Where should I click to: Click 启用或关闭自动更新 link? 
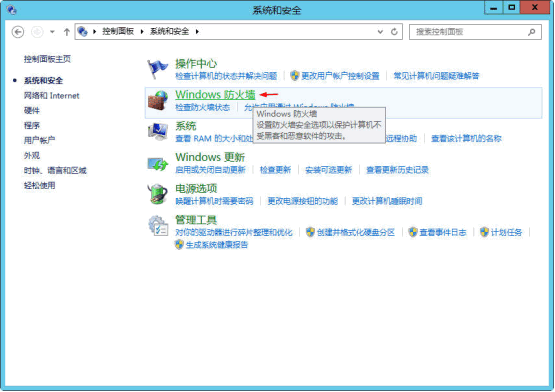pyautogui.click(x=210, y=170)
